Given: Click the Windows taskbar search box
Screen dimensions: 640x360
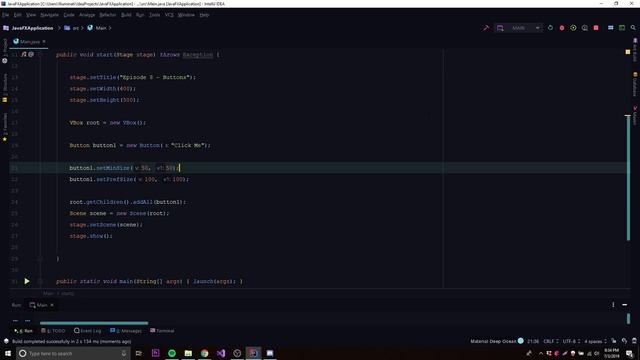Looking at the screenshot, I should click(73, 353).
